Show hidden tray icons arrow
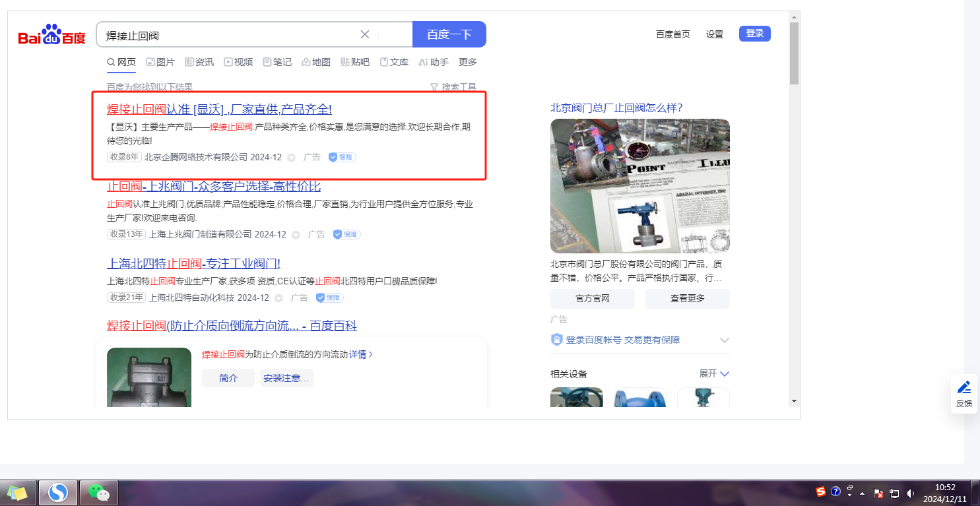Screen dimensions: 980x506 (863, 493)
